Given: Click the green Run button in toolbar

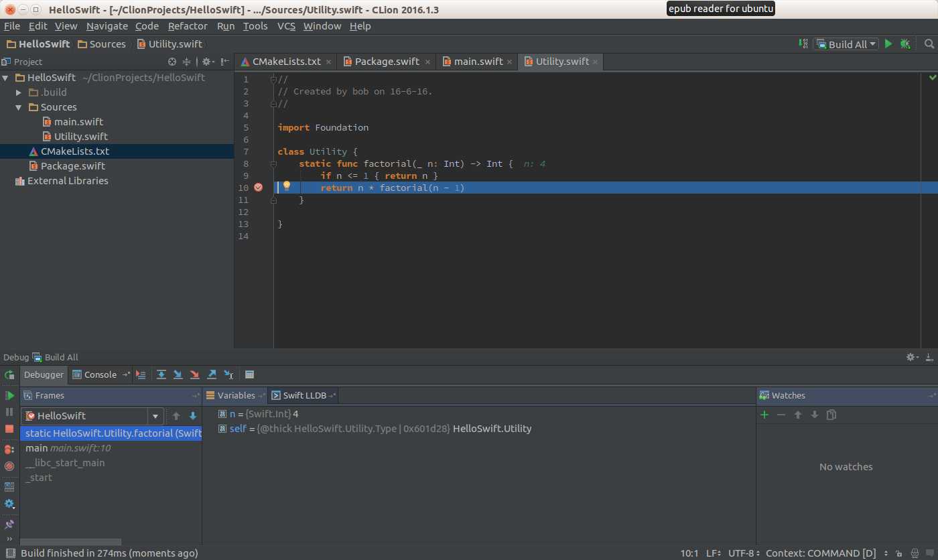Looking at the screenshot, I should 888,44.
